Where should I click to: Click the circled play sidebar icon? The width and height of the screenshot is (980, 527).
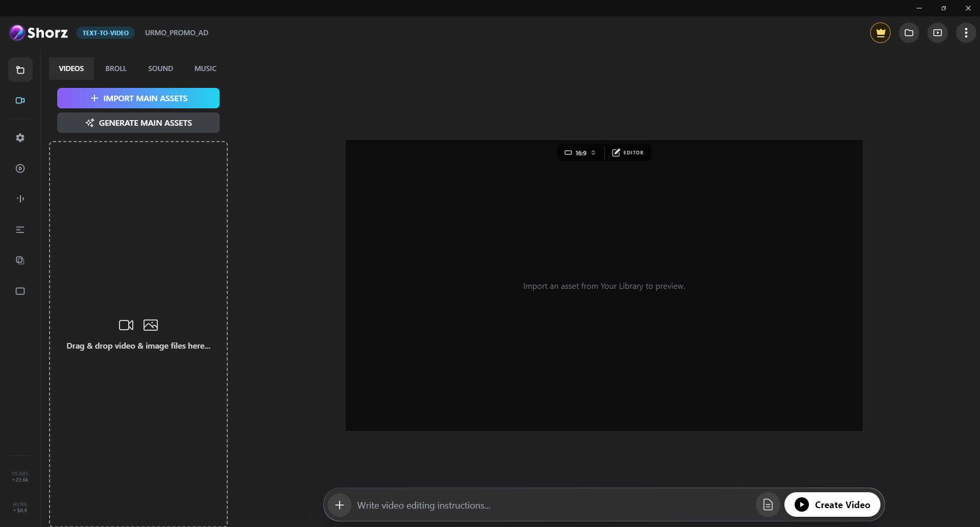20,169
